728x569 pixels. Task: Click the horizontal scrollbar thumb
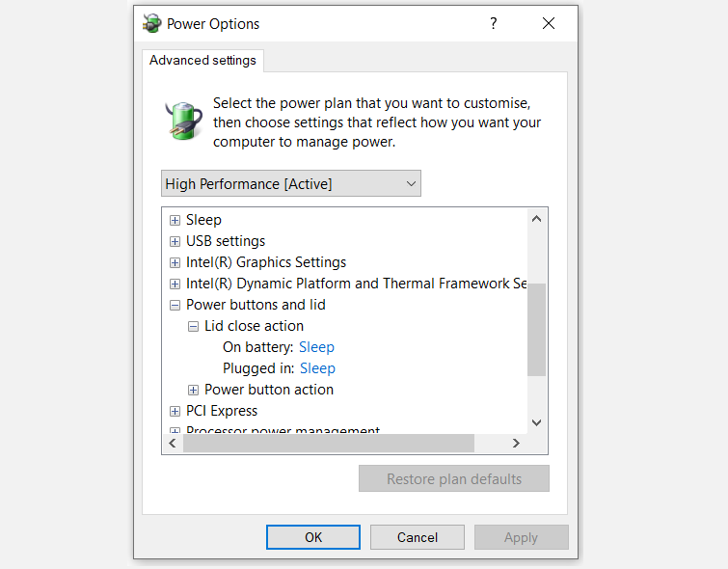[x=329, y=443]
